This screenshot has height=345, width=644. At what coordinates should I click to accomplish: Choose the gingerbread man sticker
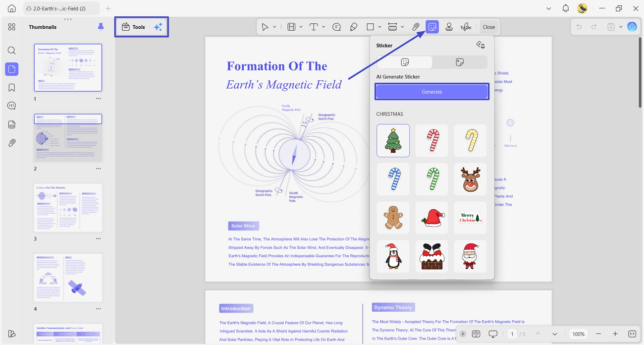(393, 218)
